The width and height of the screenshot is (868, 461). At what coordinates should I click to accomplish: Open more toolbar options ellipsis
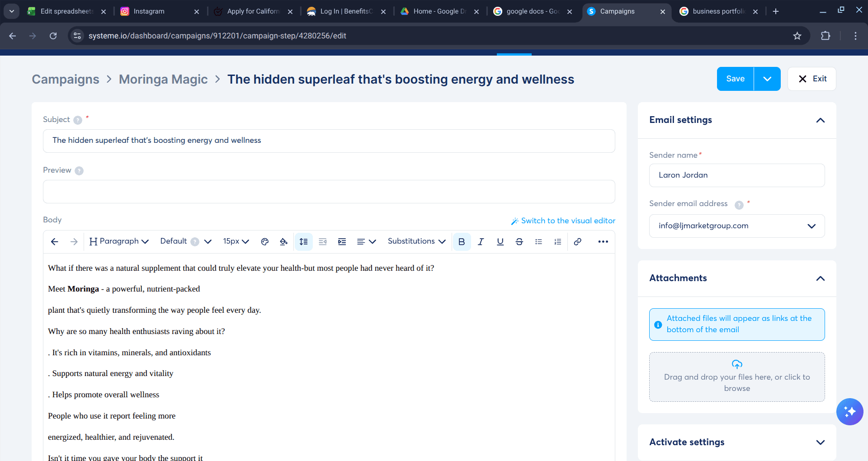[603, 242]
